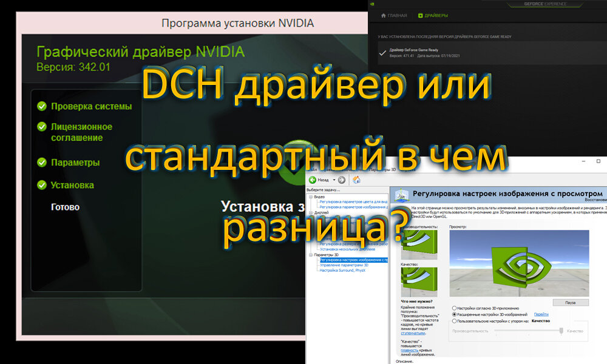Click the Что мне нужно? help heading
The image size is (607, 364).
[x=416, y=302]
